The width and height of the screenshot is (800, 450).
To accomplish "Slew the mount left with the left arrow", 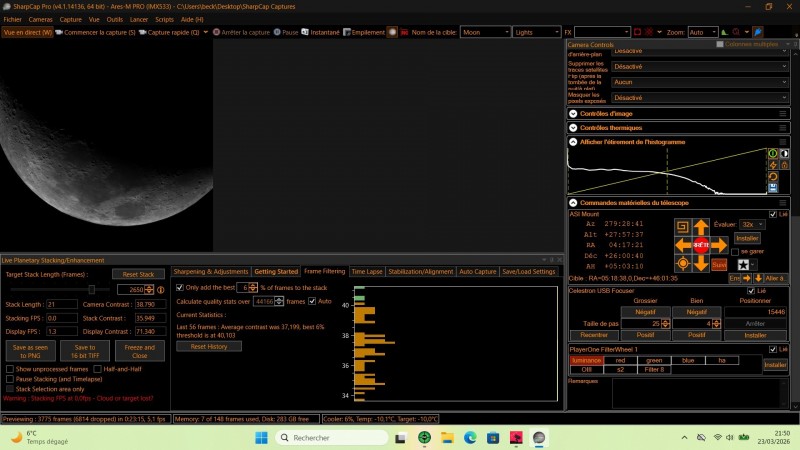I will [x=683, y=245].
